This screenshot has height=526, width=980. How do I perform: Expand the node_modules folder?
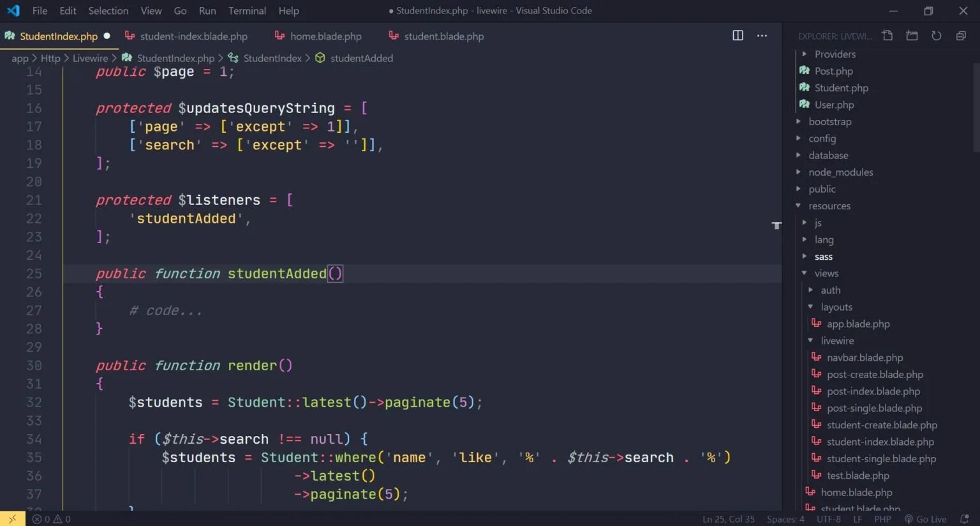tap(840, 172)
